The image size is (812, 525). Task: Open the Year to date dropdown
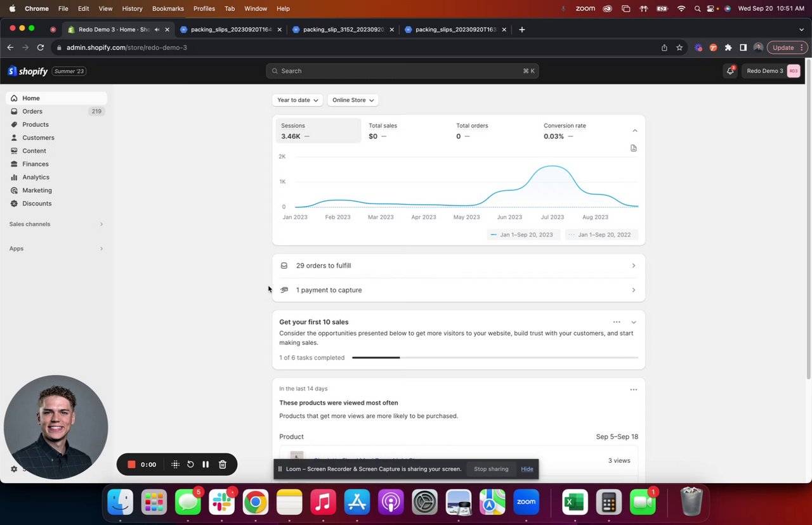pyautogui.click(x=298, y=100)
